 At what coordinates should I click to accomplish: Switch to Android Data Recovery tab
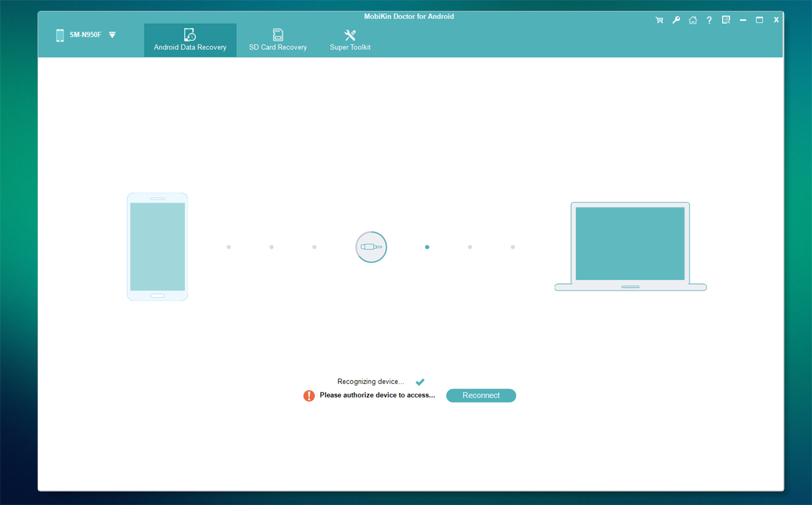point(190,40)
